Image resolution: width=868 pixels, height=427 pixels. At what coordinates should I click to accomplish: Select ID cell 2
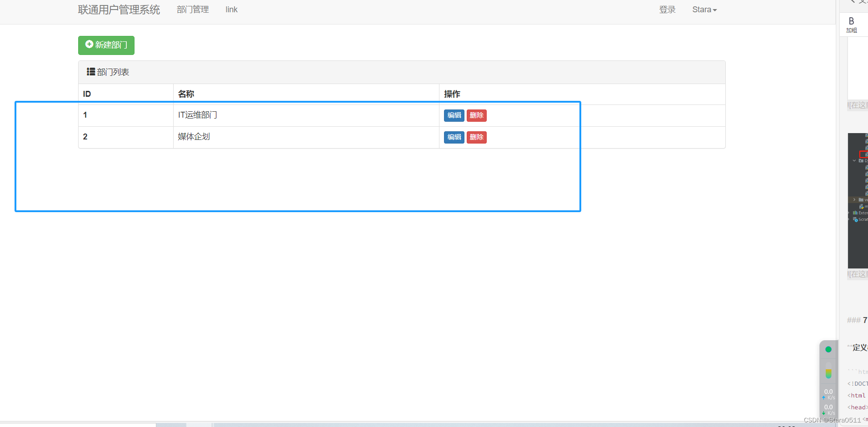126,137
